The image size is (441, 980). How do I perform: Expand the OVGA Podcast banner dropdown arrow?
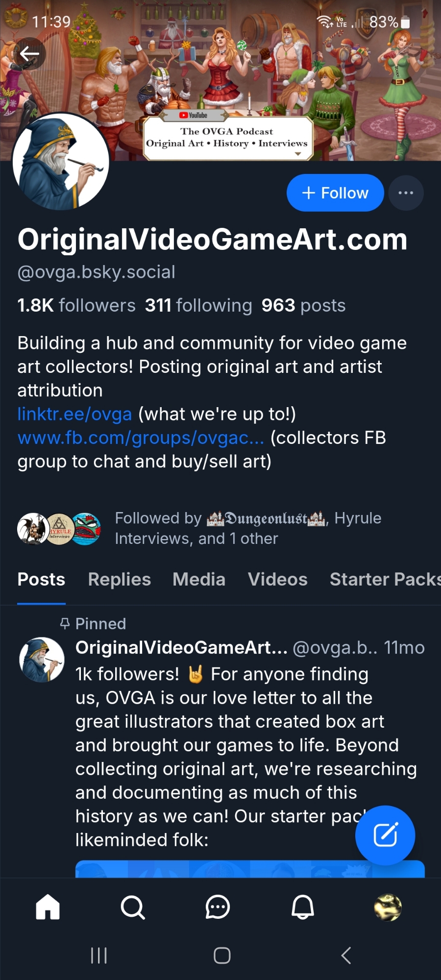pyautogui.click(x=297, y=154)
